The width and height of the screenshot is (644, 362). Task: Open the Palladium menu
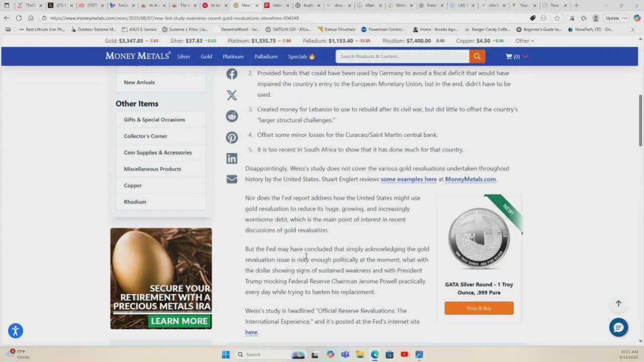click(266, 56)
